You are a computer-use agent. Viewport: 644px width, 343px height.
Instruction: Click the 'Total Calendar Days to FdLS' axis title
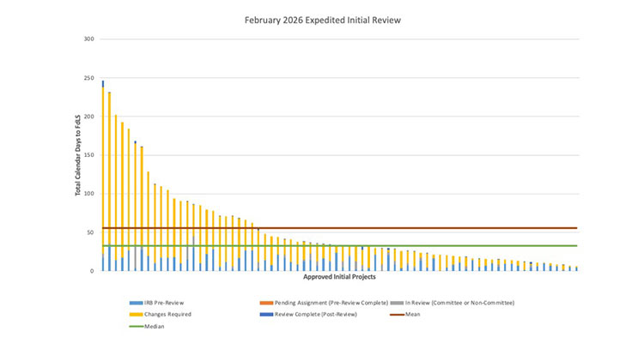coord(77,155)
